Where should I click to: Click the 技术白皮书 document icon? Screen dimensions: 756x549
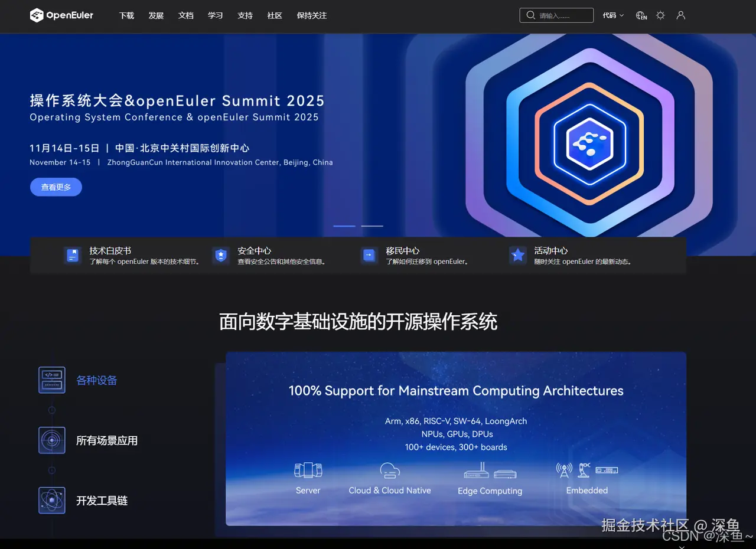tap(73, 256)
